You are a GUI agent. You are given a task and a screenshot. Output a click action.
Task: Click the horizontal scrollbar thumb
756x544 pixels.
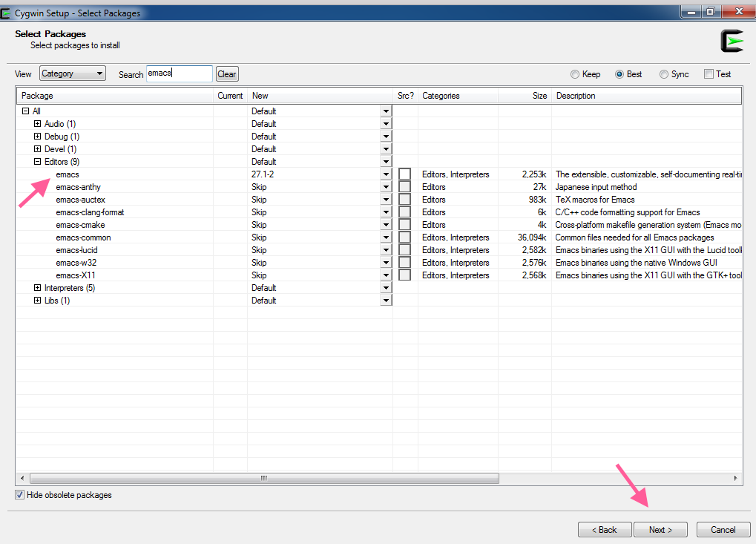pos(264,478)
